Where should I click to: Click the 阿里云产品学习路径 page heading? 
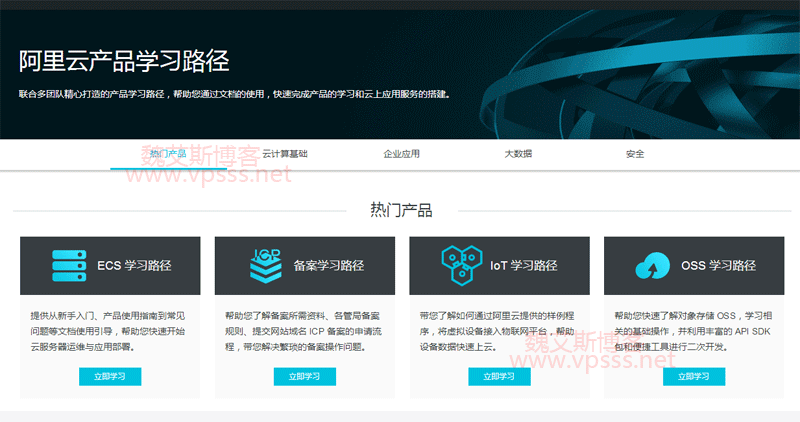click(x=124, y=62)
